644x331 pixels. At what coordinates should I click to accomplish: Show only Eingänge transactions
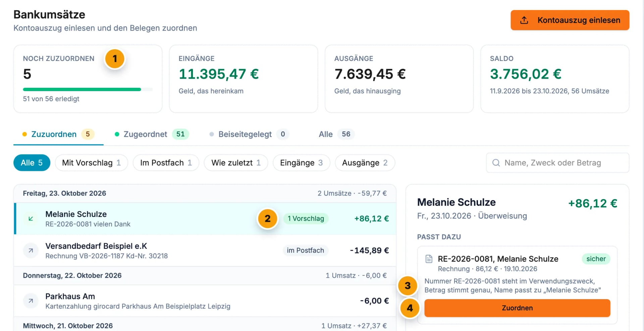[301, 163]
